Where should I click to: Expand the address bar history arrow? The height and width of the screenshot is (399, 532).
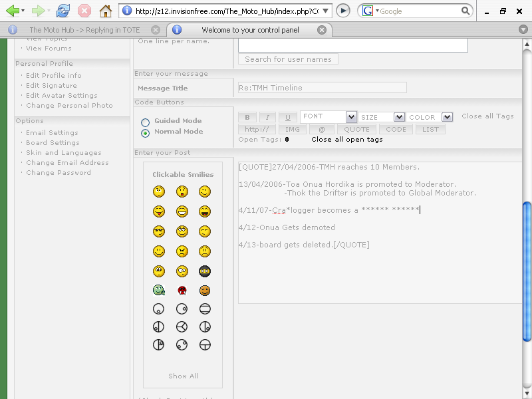pyautogui.click(x=325, y=11)
